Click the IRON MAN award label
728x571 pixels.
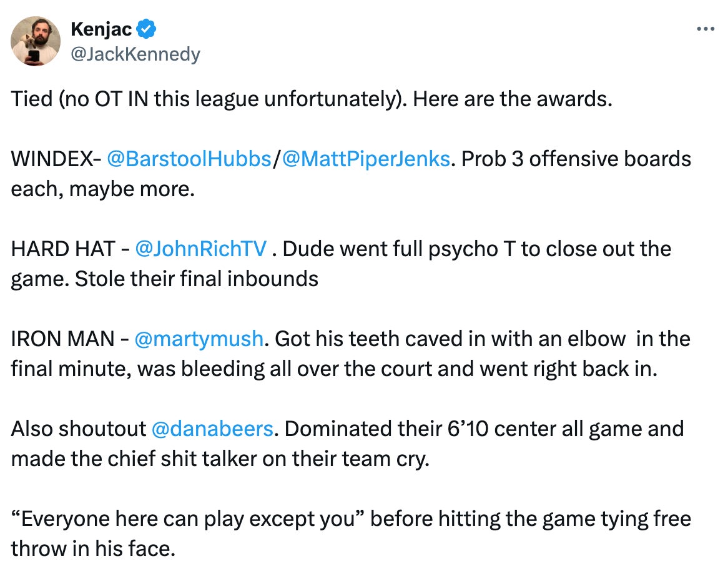coord(62,339)
